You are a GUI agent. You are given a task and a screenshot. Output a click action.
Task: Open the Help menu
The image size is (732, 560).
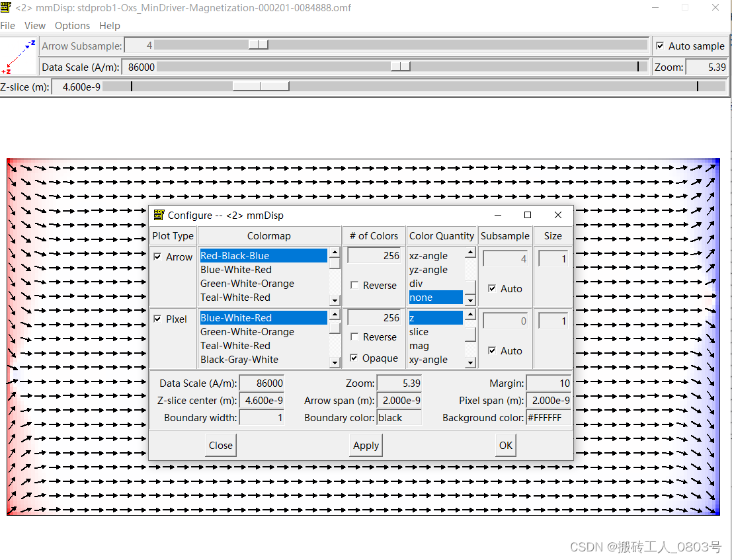point(110,26)
